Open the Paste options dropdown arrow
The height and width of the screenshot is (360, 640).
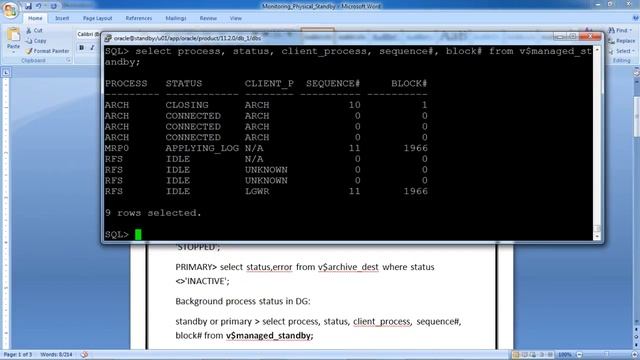[13, 52]
